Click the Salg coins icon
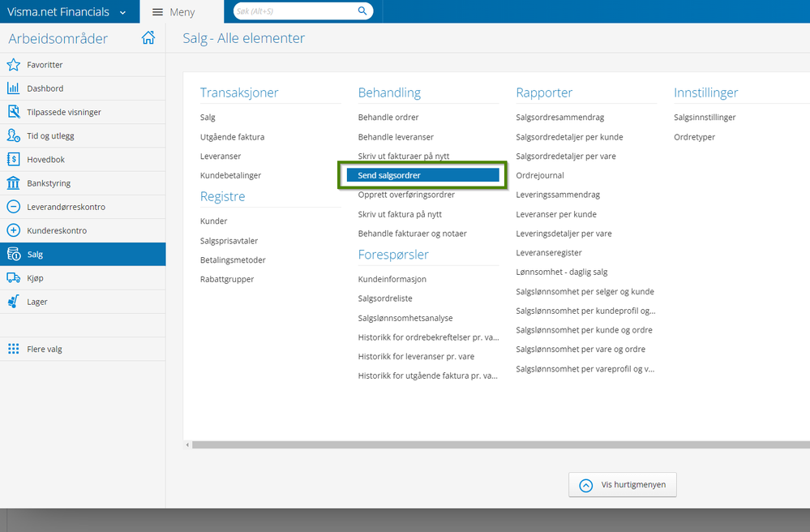The width and height of the screenshot is (810, 532). (x=14, y=254)
